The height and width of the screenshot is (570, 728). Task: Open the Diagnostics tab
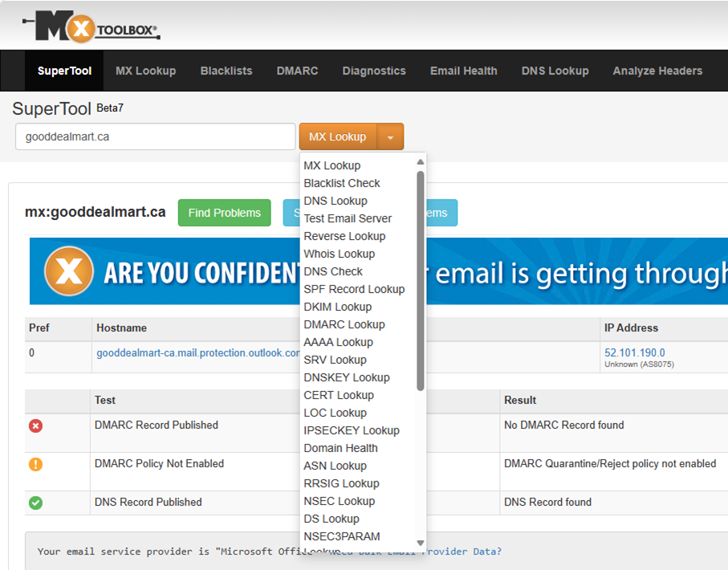(x=374, y=71)
